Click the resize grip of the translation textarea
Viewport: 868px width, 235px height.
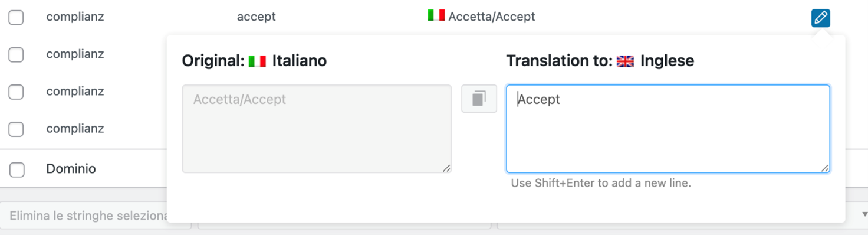(825, 168)
